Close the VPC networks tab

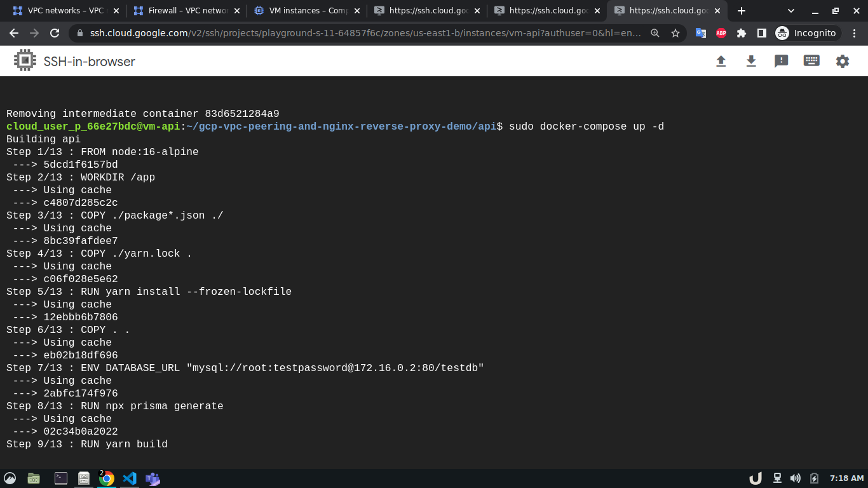[x=116, y=11]
